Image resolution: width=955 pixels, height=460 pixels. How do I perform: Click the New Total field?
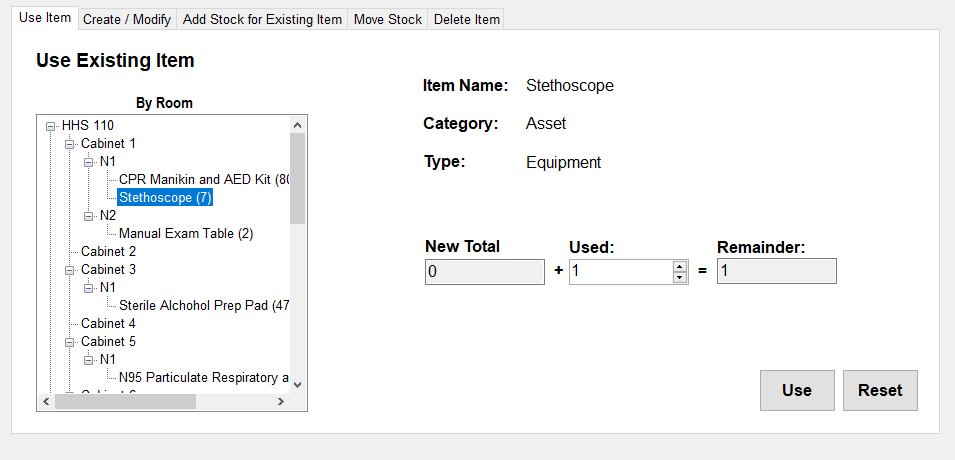coord(485,272)
